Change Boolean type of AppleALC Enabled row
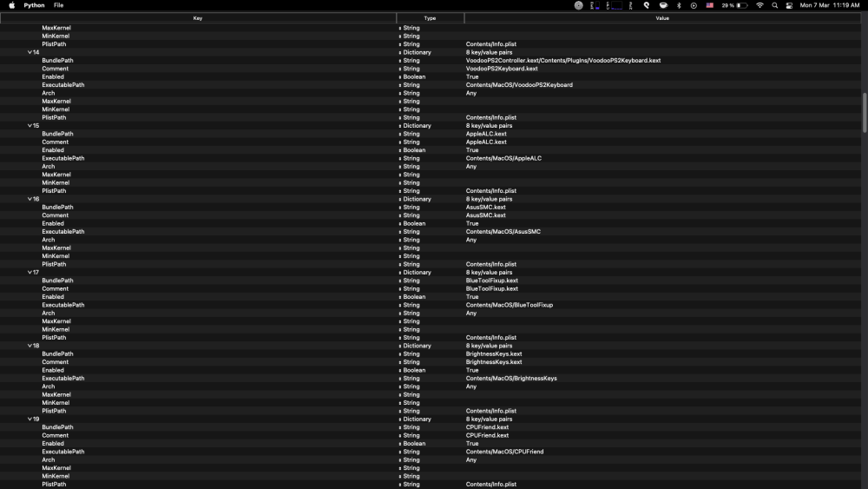 click(x=412, y=150)
